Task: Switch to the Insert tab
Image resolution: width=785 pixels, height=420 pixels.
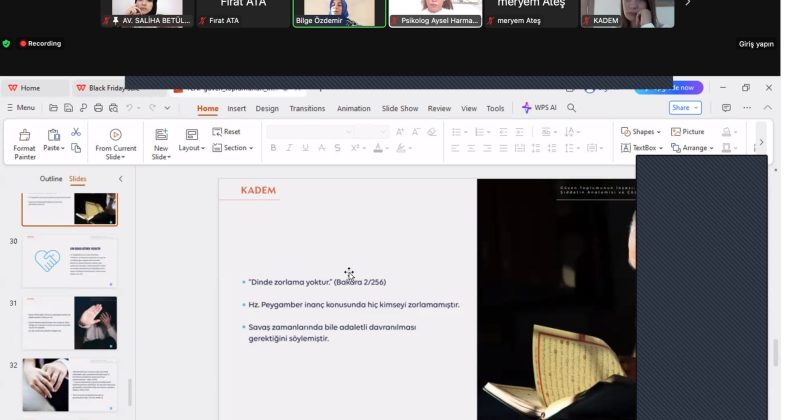Action: pyautogui.click(x=236, y=108)
